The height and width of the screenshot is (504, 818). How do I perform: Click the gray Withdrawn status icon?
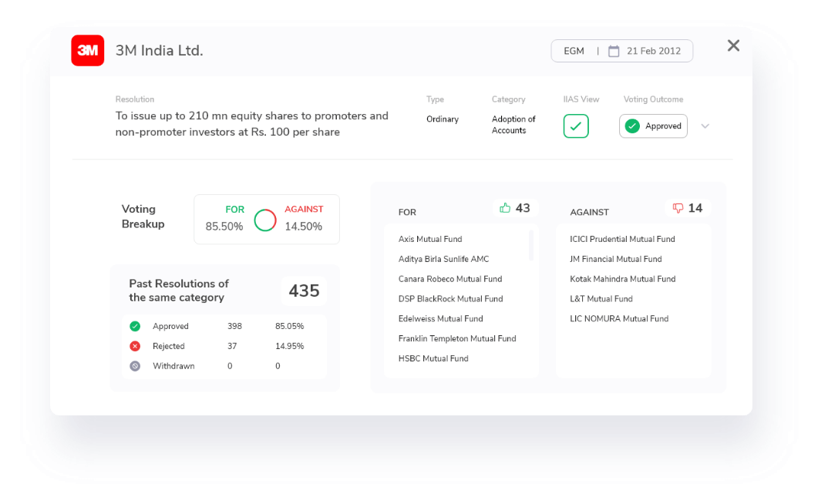tap(135, 367)
